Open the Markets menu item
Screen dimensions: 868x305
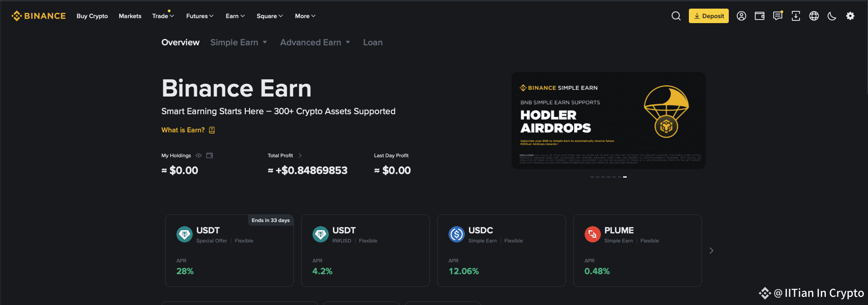click(130, 16)
